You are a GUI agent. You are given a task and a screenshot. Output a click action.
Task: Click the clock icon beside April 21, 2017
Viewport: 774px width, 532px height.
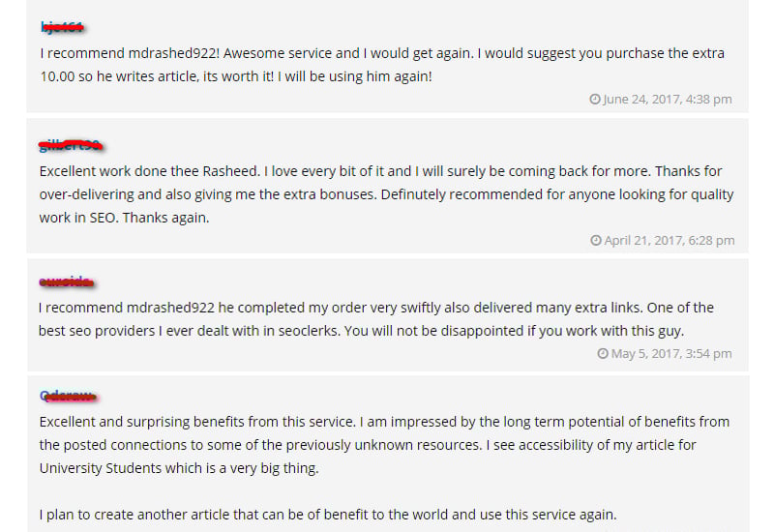pyautogui.click(x=596, y=241)
